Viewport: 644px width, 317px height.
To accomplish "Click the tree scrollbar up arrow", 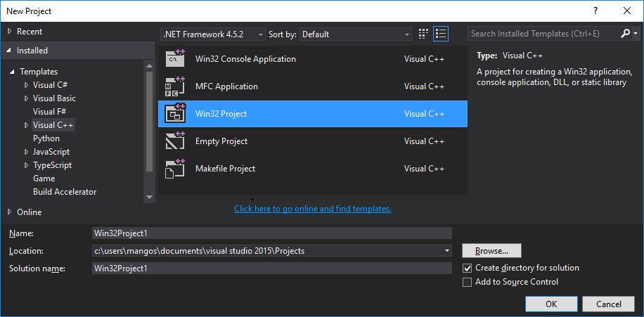I will (x=149, y=65).
